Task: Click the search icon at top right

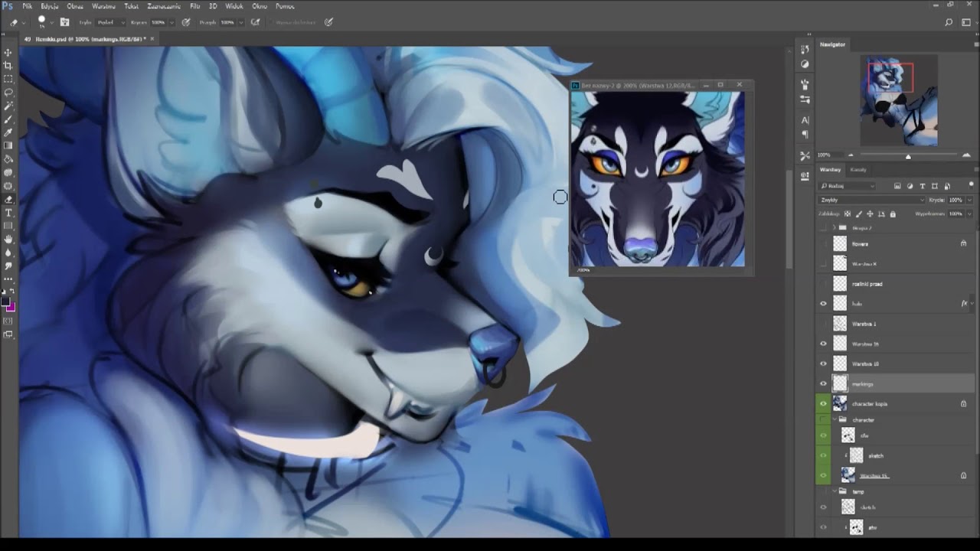Action: pos(949,23)
